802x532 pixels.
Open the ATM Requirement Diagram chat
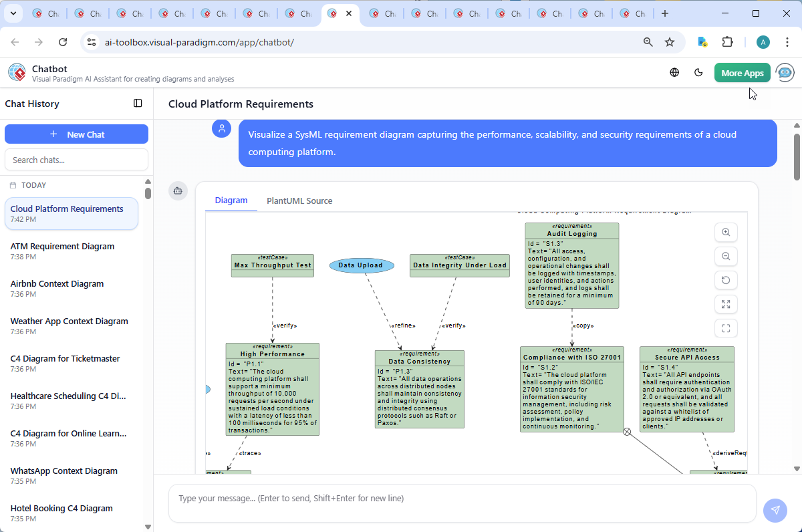pos(61,251)
